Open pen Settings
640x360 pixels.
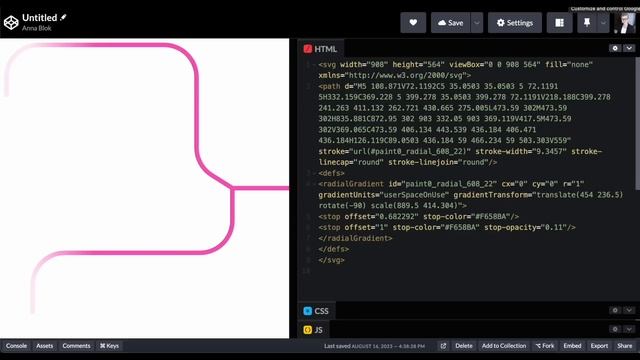(x=515, y=22)
